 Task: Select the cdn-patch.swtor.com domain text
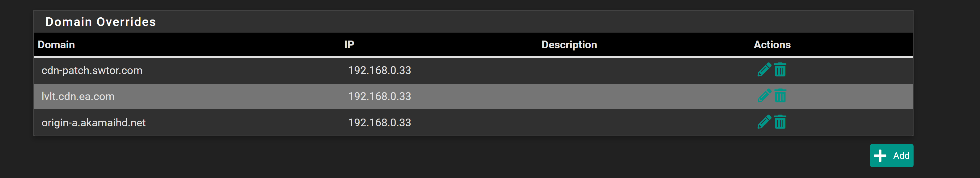(92, 71)
